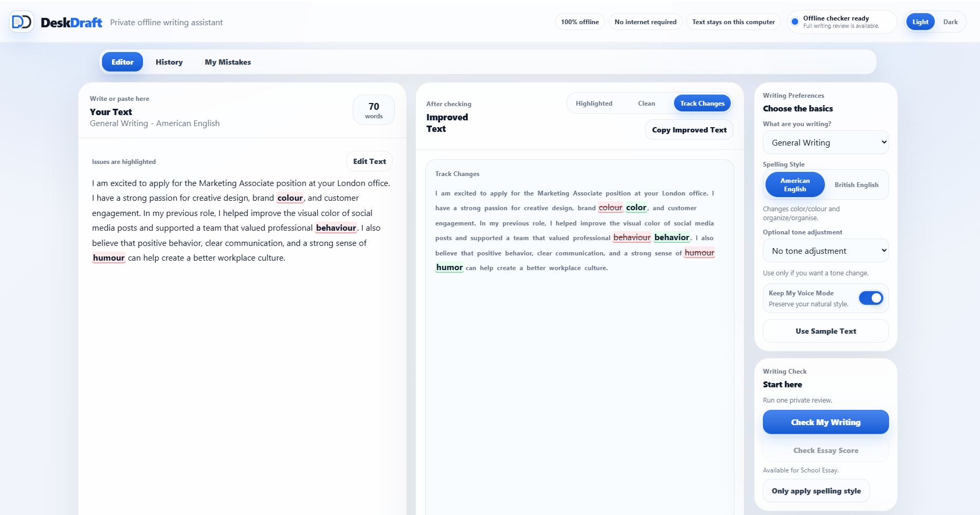
Task: Click the blue offline checker status dot
Action: (795, 22)
